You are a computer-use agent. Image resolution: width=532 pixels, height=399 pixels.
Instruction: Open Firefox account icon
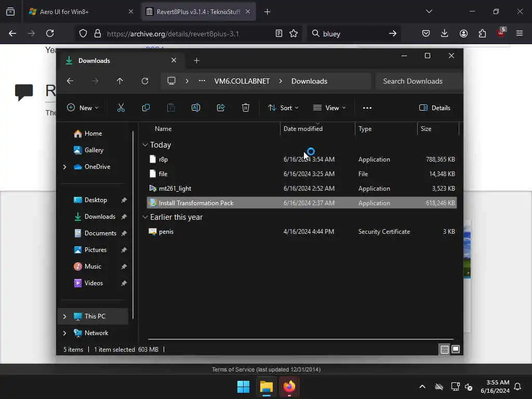463,33
